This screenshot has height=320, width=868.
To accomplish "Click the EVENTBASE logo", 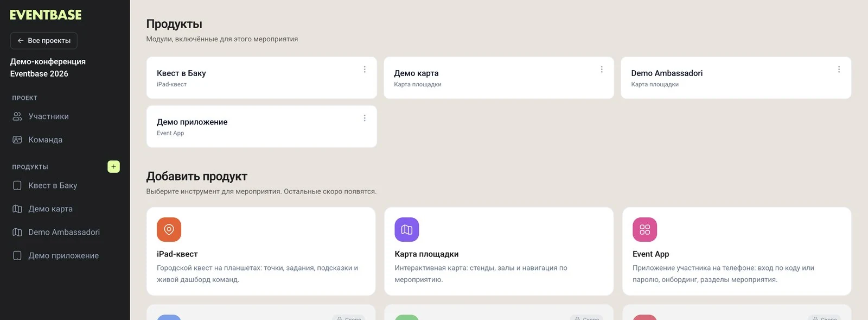I will (46, 15).
